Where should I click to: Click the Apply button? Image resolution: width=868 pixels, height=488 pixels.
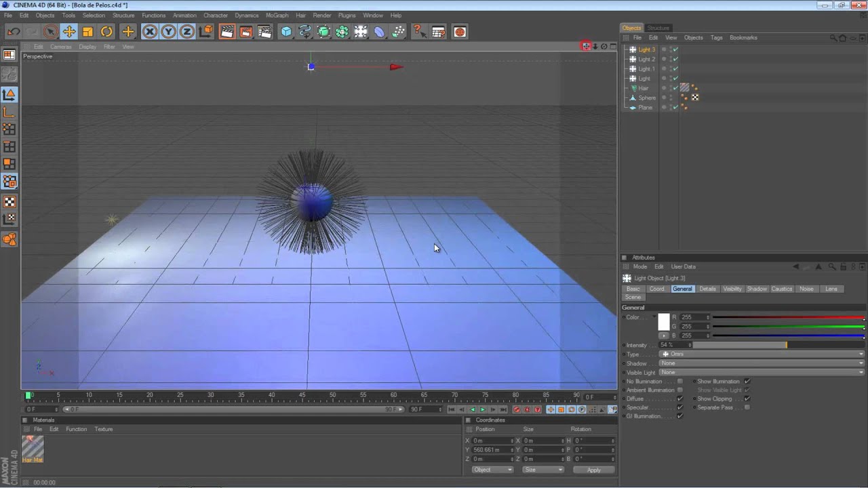(x=593, y=470)
